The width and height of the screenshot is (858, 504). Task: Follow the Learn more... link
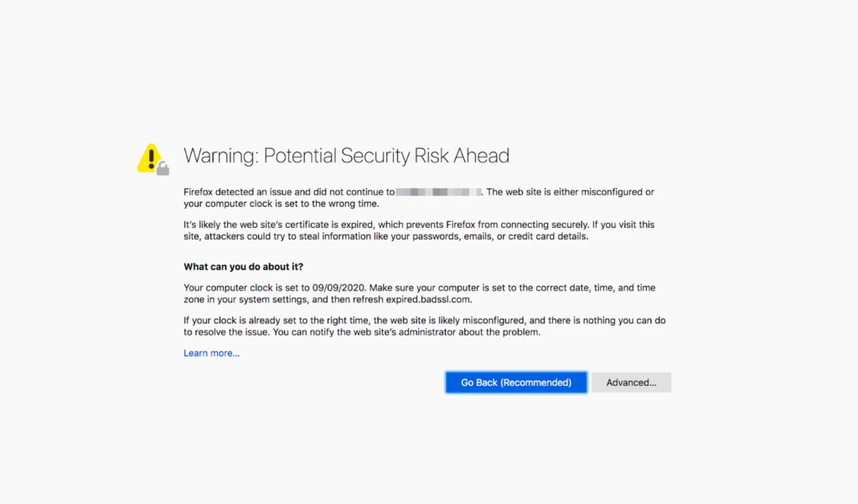point(211,353)
